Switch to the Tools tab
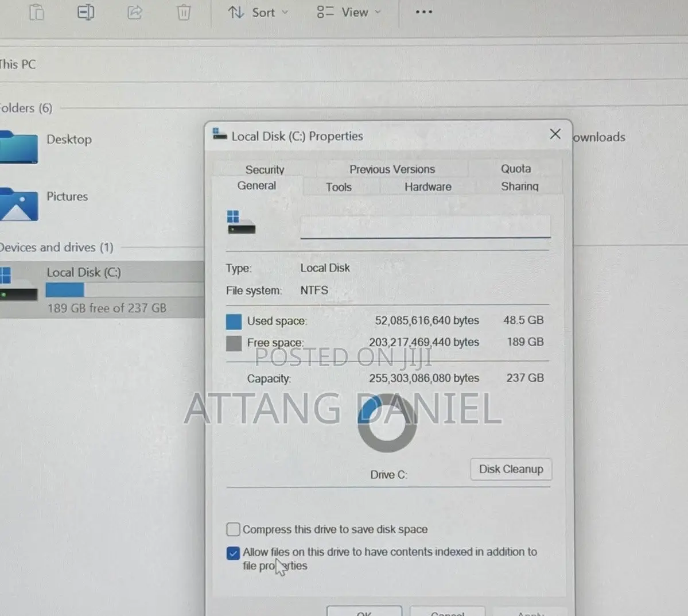 tap(339, 187)
